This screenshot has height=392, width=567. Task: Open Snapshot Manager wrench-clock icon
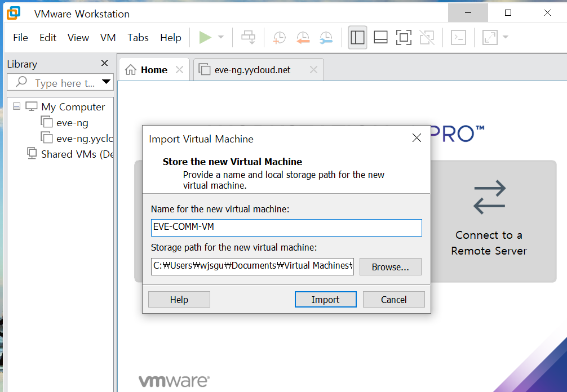tap(326, 37)
